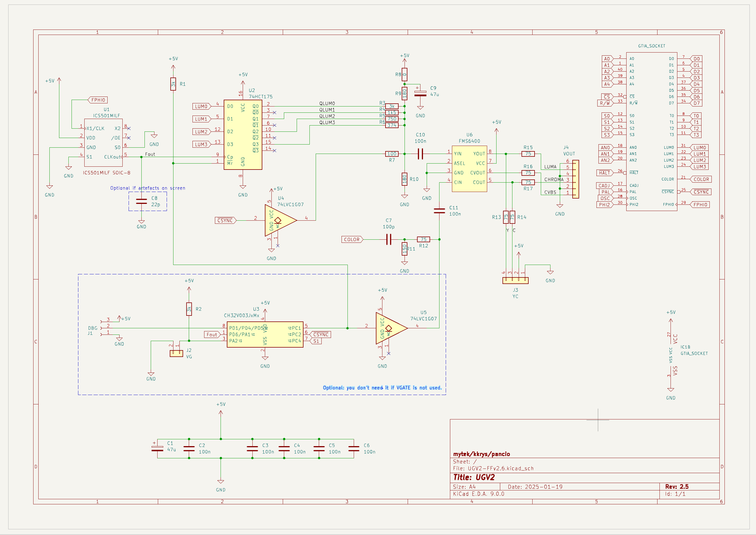The height and width of the screenshot is (535, 756).
Task: Click the COLOR input label near C7
Action: pos(352,239)
